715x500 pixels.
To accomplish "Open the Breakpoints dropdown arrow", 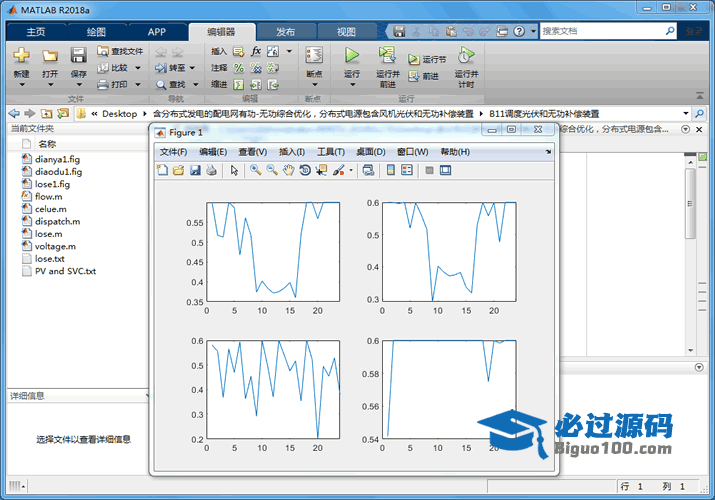I will click(315, 85).
